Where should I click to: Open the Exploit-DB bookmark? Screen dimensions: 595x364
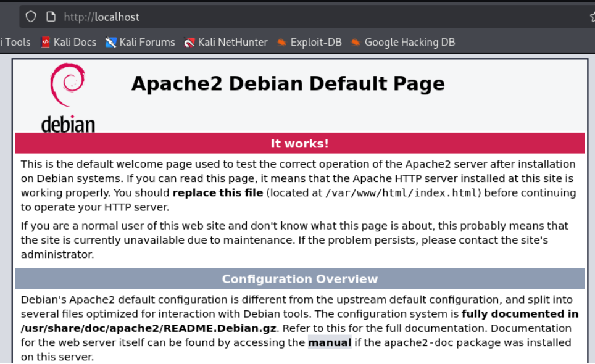309,42
